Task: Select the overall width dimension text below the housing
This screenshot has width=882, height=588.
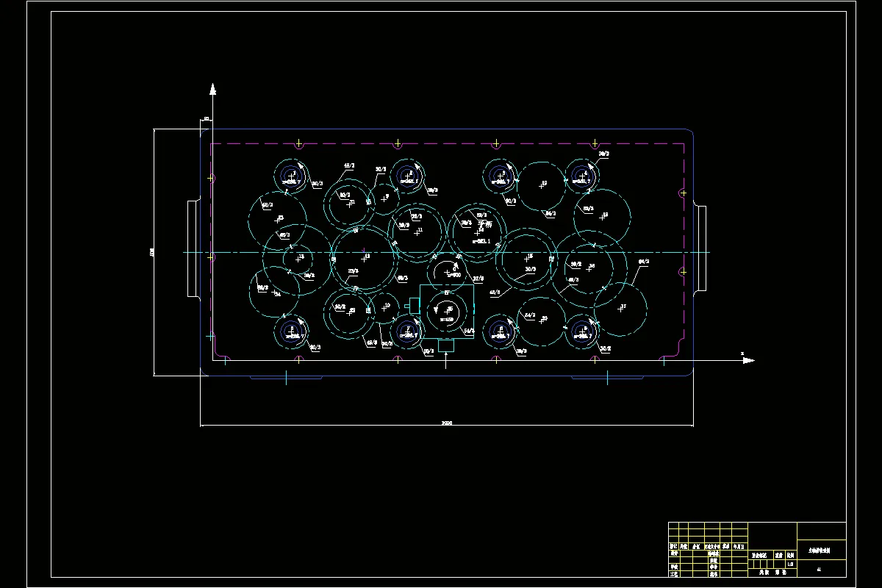Action: click(x=446, y=423)
